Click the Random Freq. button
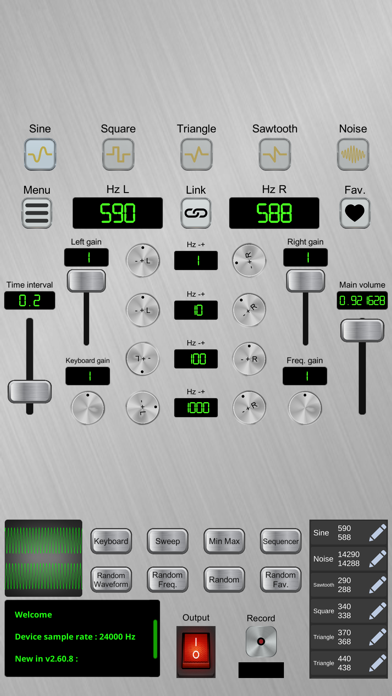The image size is (392, 696). pyautogui.click(x=167, y=580)
